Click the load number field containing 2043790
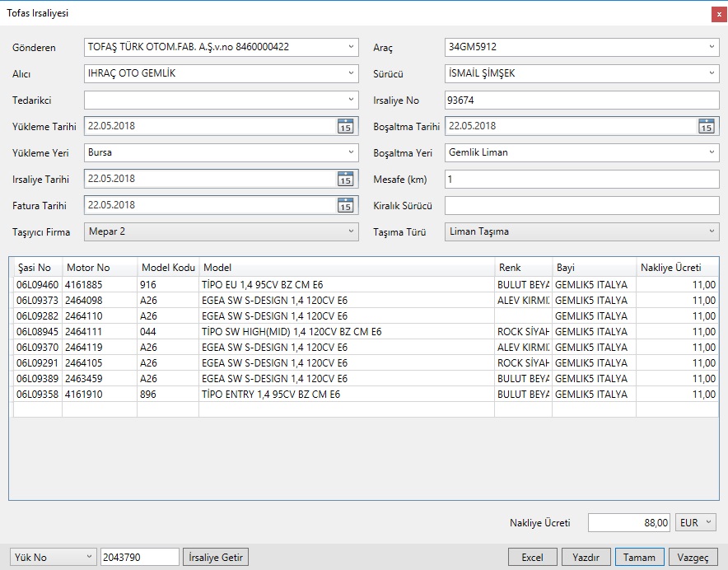 pos(140,557)
